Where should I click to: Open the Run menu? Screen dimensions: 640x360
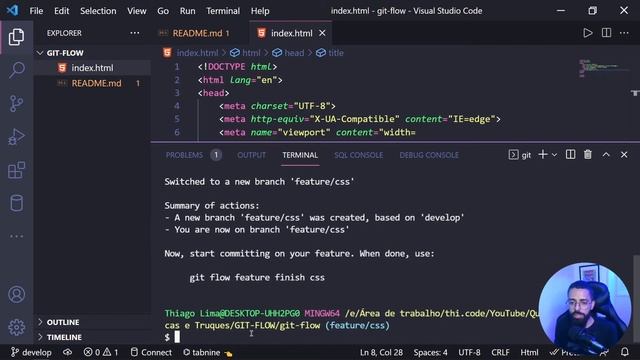(x=187, y=11)
